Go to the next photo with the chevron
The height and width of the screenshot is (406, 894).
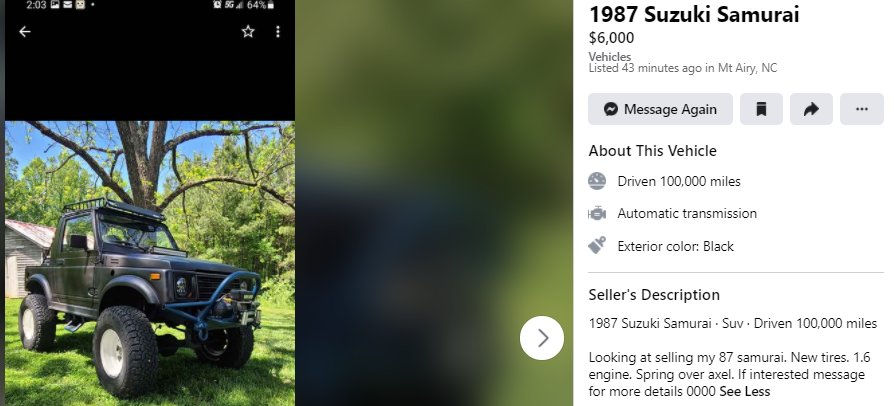542,338
